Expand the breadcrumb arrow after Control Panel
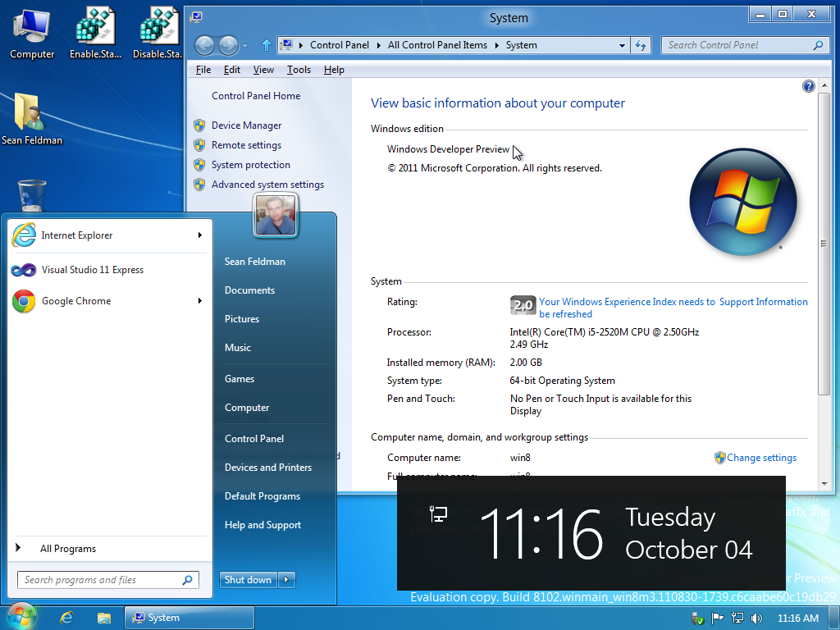Viewport: 840px width, 630px height. click(x=379, y=46)
